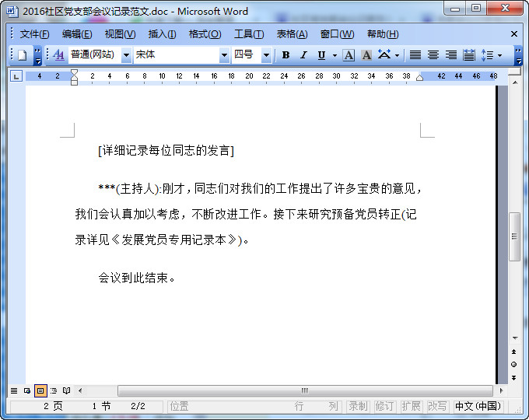Viewport: 529px width, 420px height.
Task: Click the page count 2/2 in status bar
Action: coord(138,406)
